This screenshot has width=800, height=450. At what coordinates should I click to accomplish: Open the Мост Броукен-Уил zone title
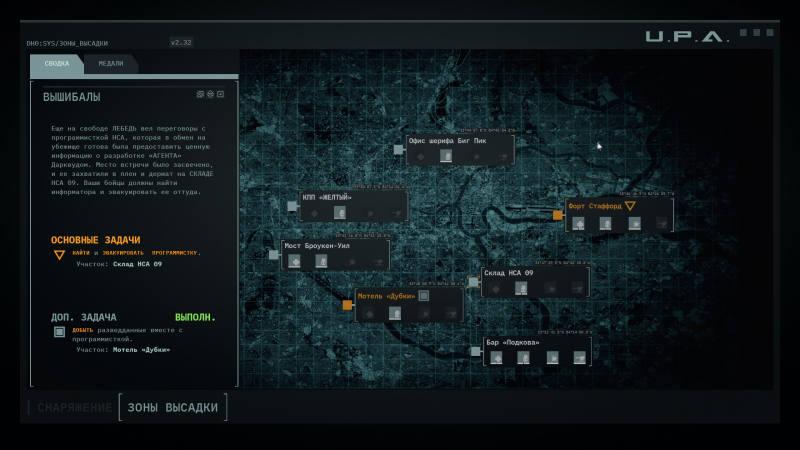coord(317,246)
